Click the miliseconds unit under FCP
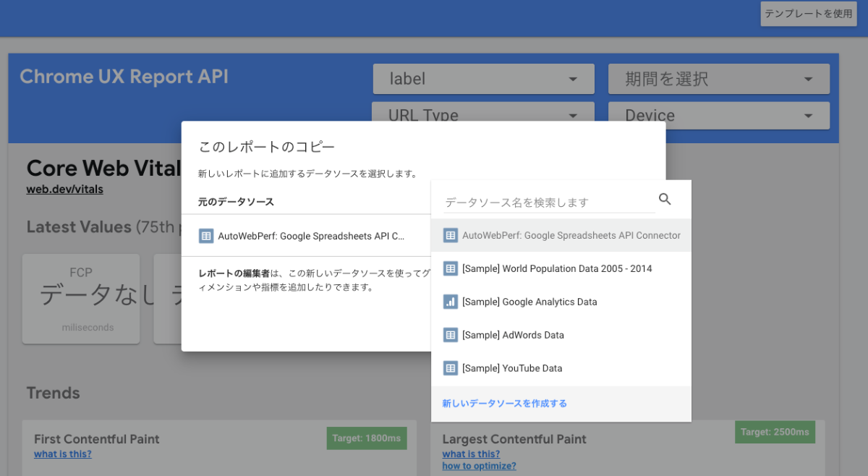This screenshot has height=476, width=868. pos(88,328)
